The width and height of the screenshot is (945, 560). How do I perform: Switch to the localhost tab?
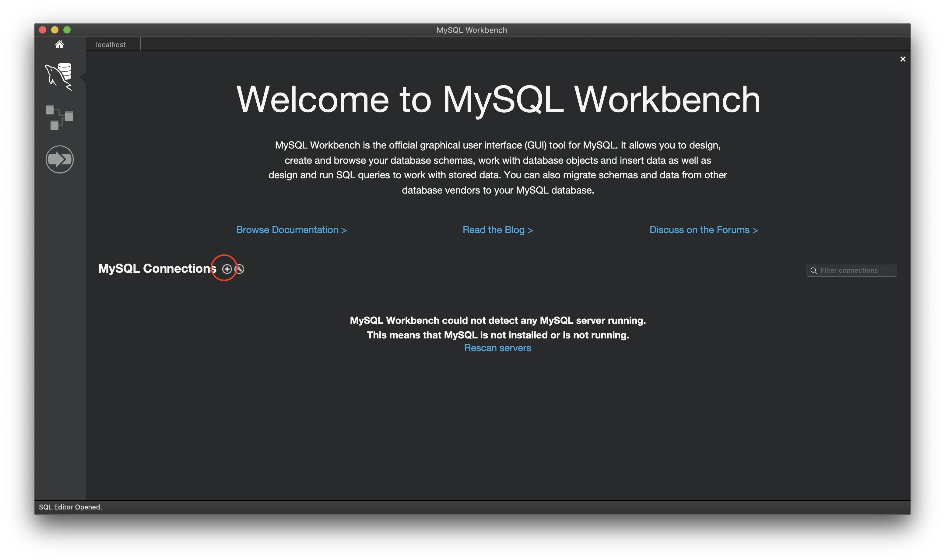[x=111, y=44]
